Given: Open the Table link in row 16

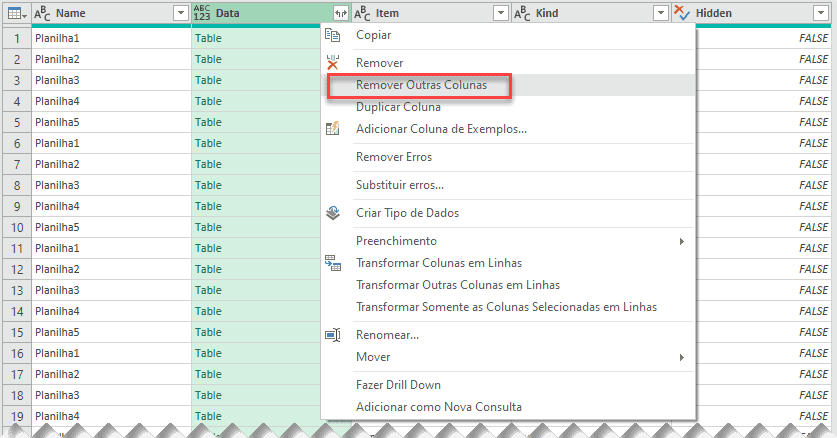Looking at the screenshot, I should (208, 353).
